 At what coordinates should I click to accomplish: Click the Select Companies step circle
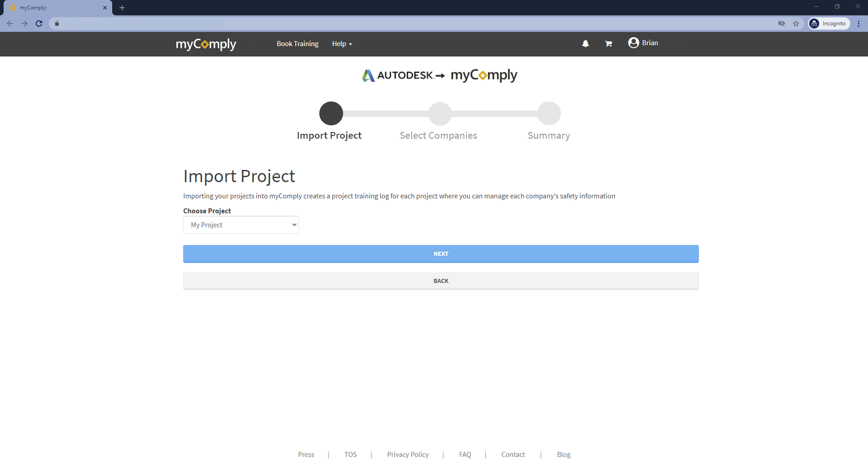(x=440, y=113)
